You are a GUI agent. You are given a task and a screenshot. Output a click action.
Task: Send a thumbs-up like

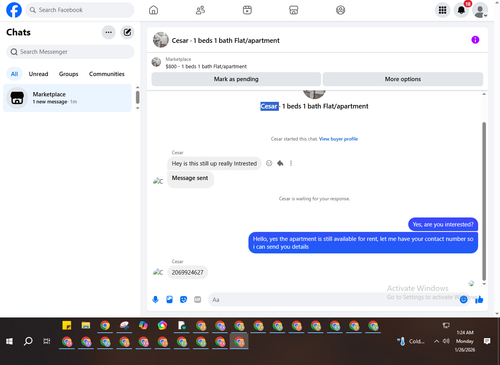[479, 300]
